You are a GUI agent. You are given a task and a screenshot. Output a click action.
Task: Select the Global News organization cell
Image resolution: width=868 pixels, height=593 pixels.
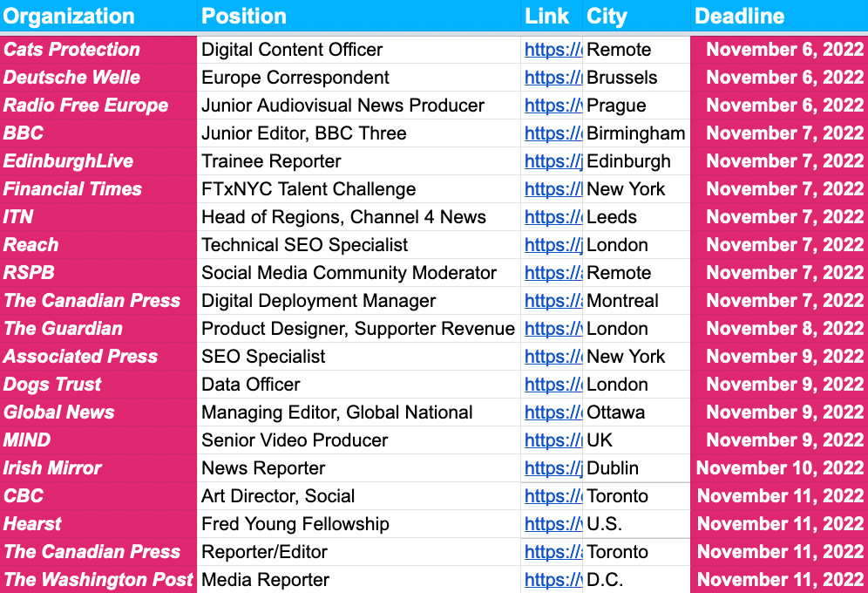(x=98, y=412)
